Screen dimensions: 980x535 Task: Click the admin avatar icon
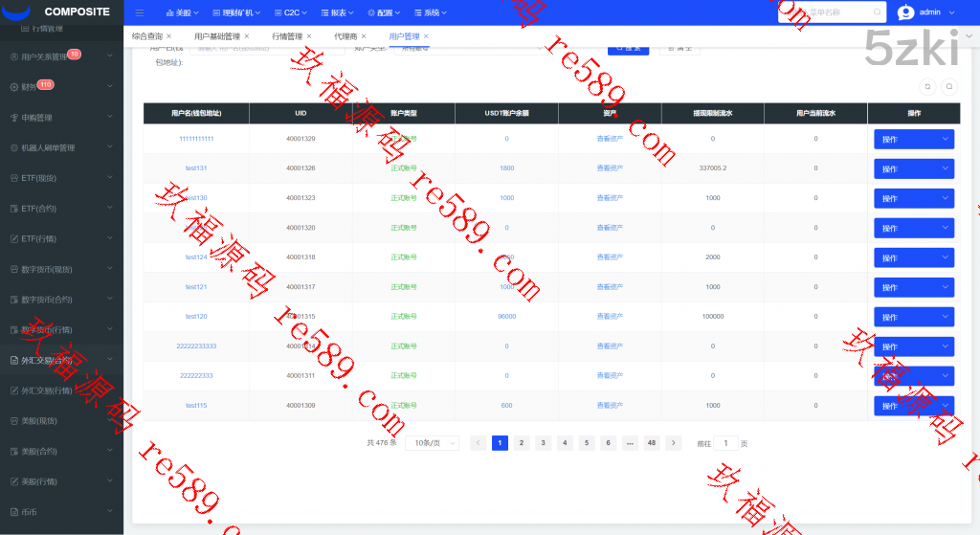click(x=905, y=12)
